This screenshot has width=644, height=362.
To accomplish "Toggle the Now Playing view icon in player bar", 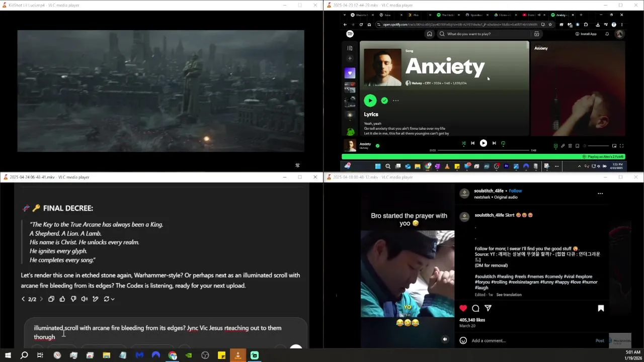I will click(x=555, y=146).
